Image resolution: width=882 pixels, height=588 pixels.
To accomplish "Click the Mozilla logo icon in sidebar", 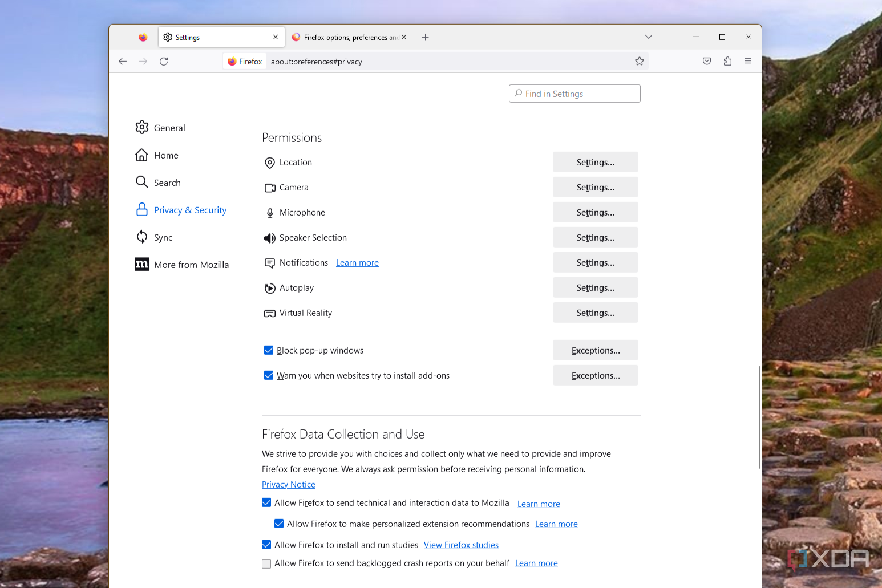I will click(x=142, y=264).
